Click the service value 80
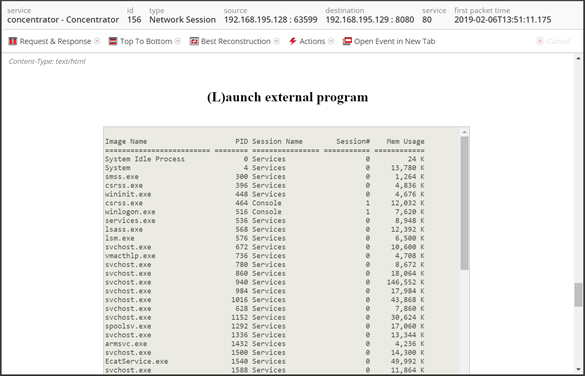 427,20
